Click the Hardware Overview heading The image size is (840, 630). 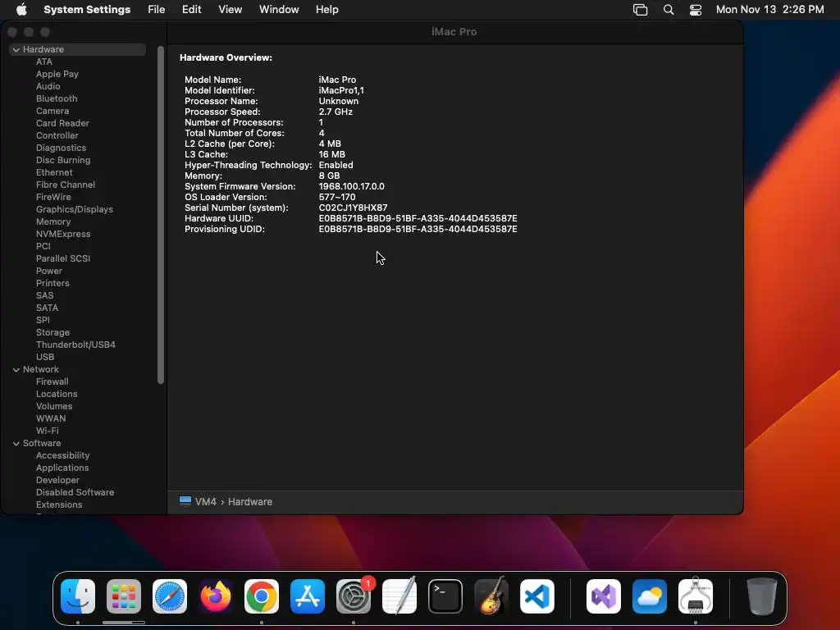pos(226,58)
